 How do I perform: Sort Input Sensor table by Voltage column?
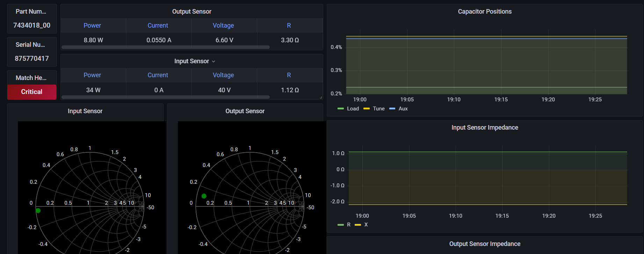223,75
